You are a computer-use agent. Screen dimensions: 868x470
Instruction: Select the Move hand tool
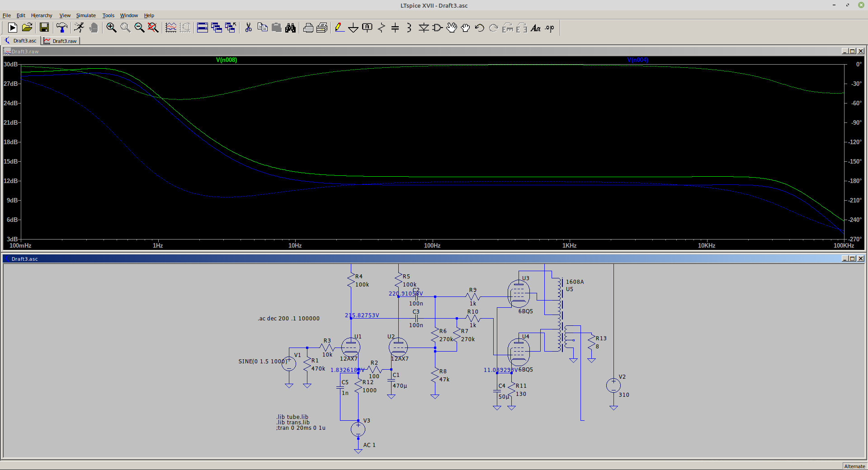[x=452, y=28]
